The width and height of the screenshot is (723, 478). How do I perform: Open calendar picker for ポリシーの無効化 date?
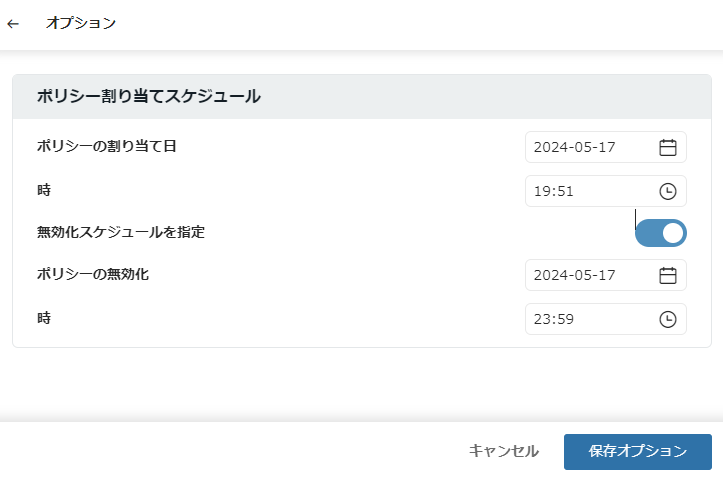click(x=668, y=275)
